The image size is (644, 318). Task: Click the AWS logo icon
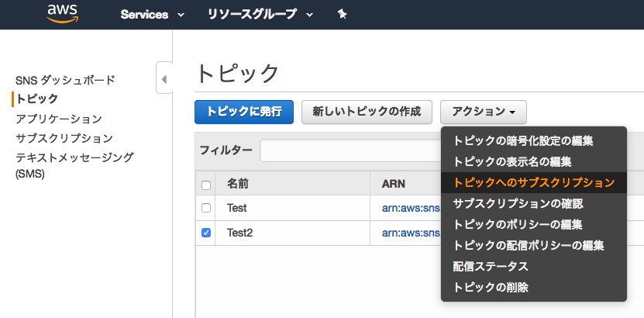pyautogui.click(x=62, y=14)
